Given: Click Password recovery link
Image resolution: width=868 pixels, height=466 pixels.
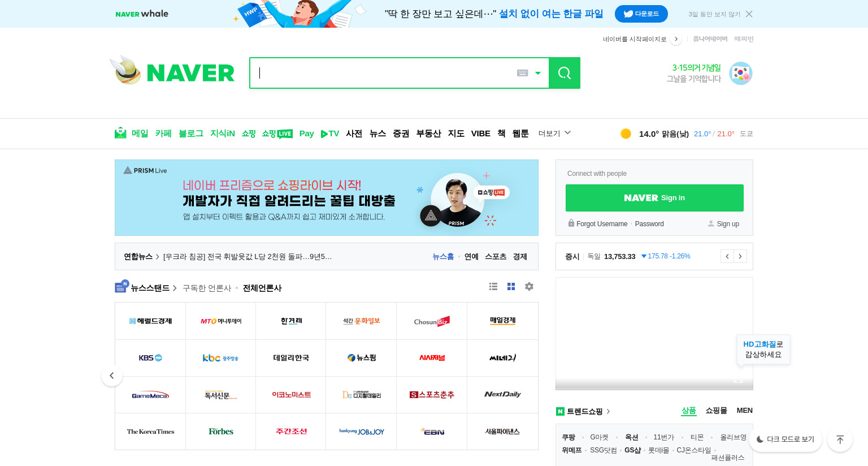Looking at the screenshot, I should tap(649, 224).
